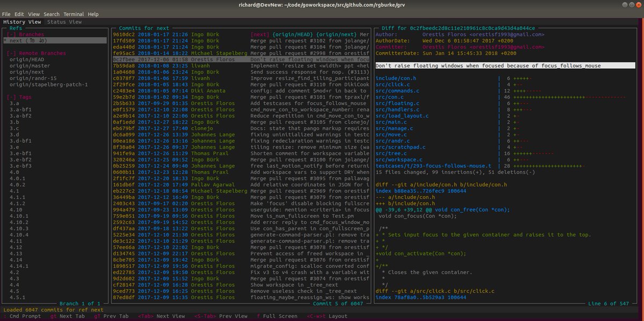Click the 'gt Next Tab' hint in help bar

coord(67,316)
